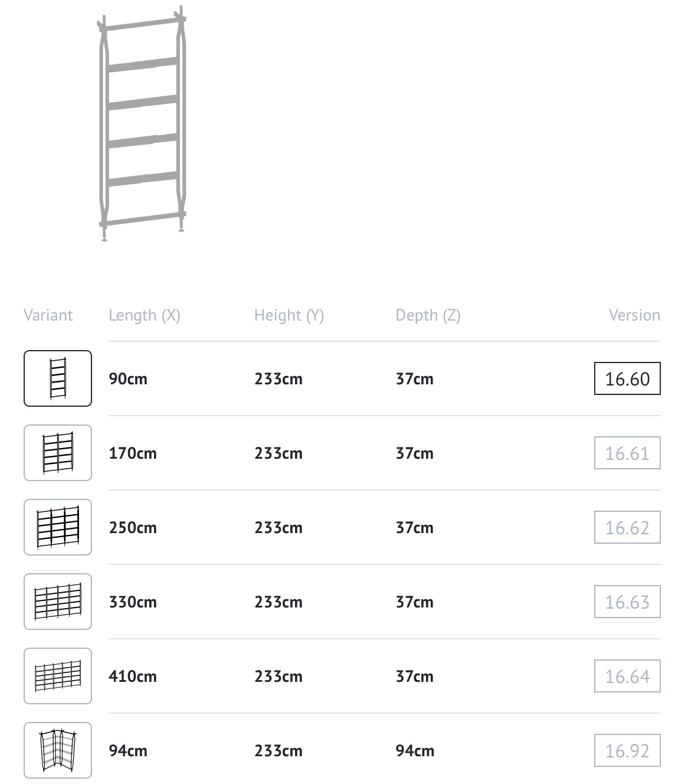The width and height of the screenshot is (675, 784).
Task: Click the large grey shelf preview image
Action: [x=142, y=124]
